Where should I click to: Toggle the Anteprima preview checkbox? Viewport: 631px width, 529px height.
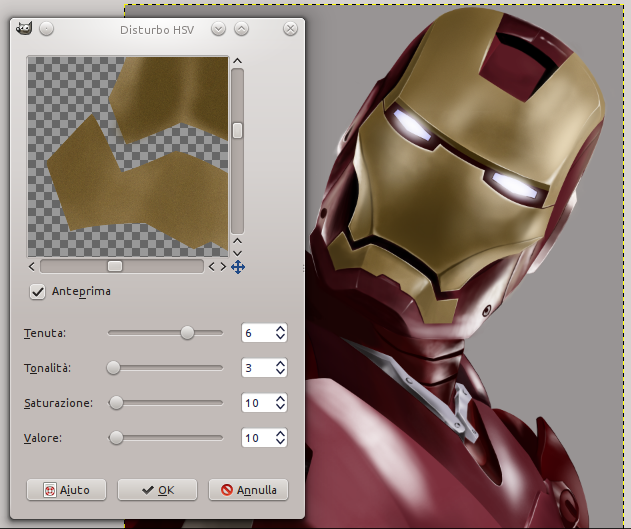[37, 292]
